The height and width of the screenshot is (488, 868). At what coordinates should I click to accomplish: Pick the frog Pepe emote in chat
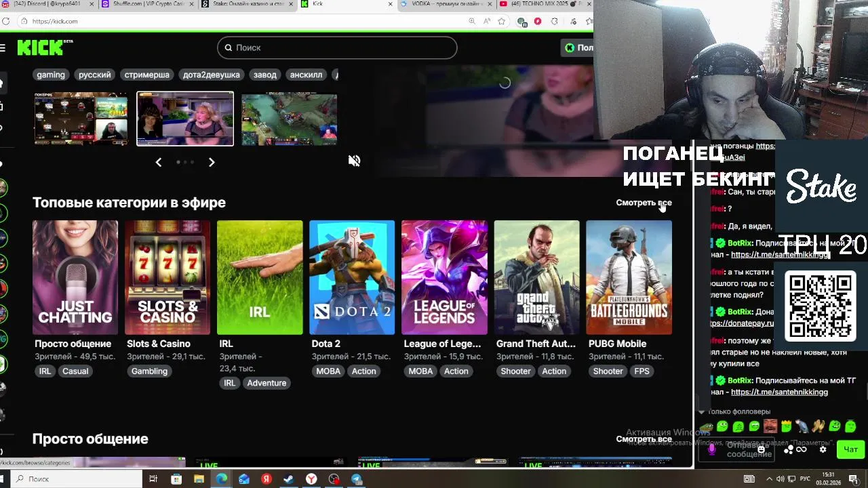[x=707, y=426]
